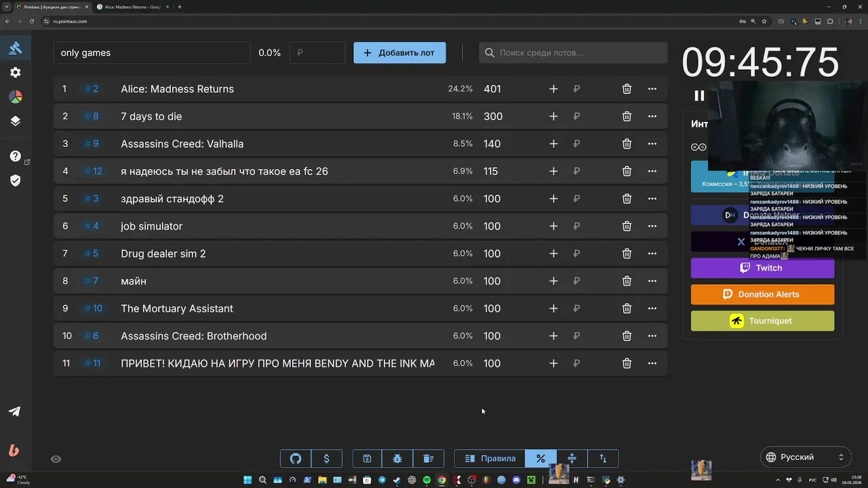Viewport: 868px width, 488px height.
Task: Click the compress-rows toolbar icon
Action: [x=572, y=458]
